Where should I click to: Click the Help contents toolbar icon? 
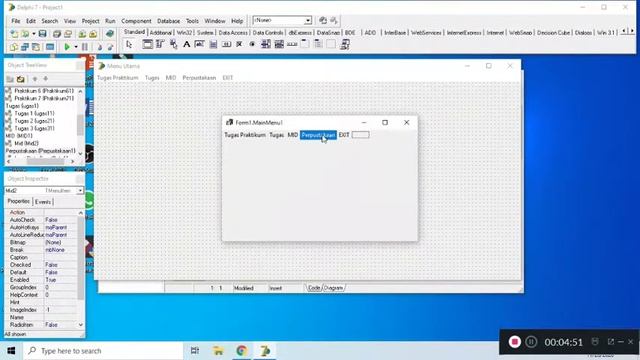tap(109, 34)
